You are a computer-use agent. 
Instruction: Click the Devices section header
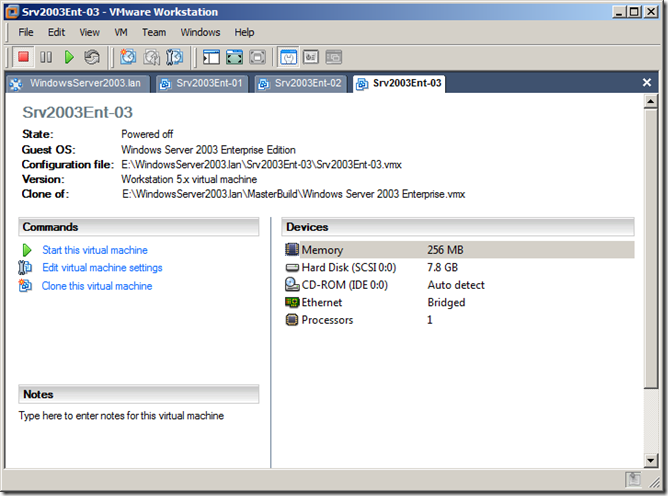[x=458, y=227]
